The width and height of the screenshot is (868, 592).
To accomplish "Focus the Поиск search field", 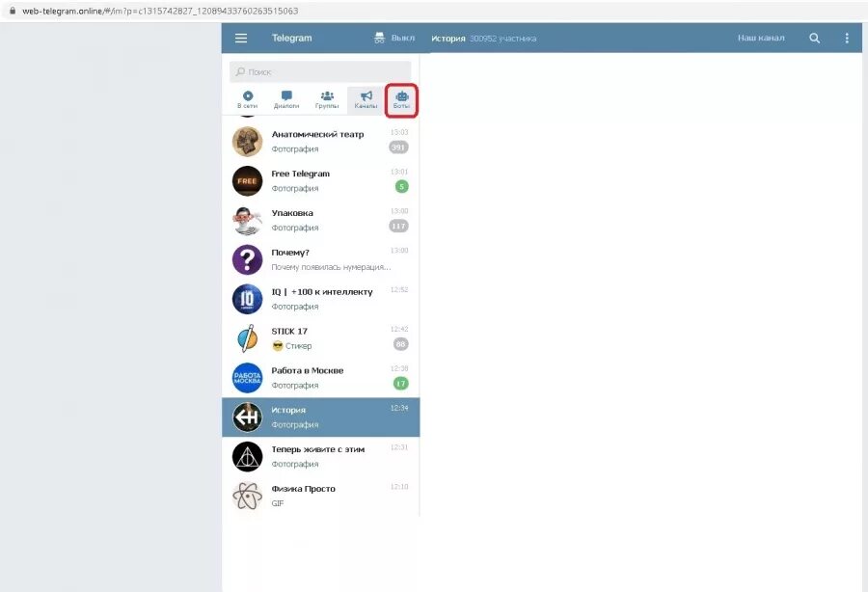I will (x=320, y=72).
